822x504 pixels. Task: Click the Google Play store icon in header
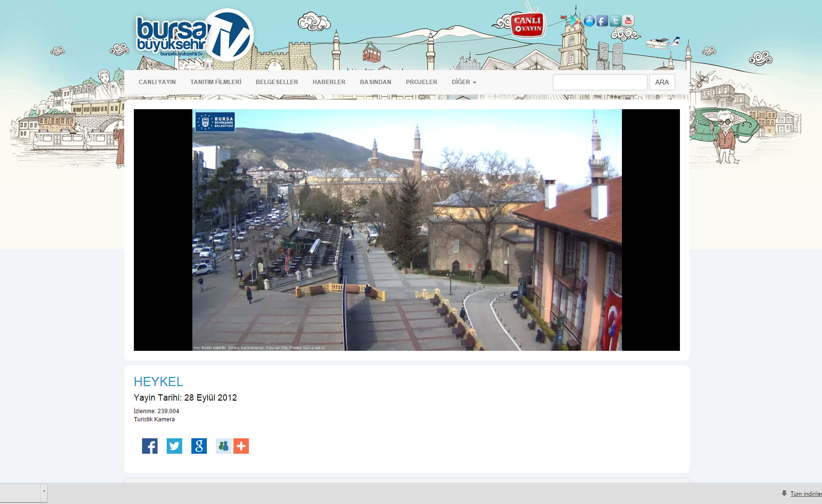coord(575,21)
